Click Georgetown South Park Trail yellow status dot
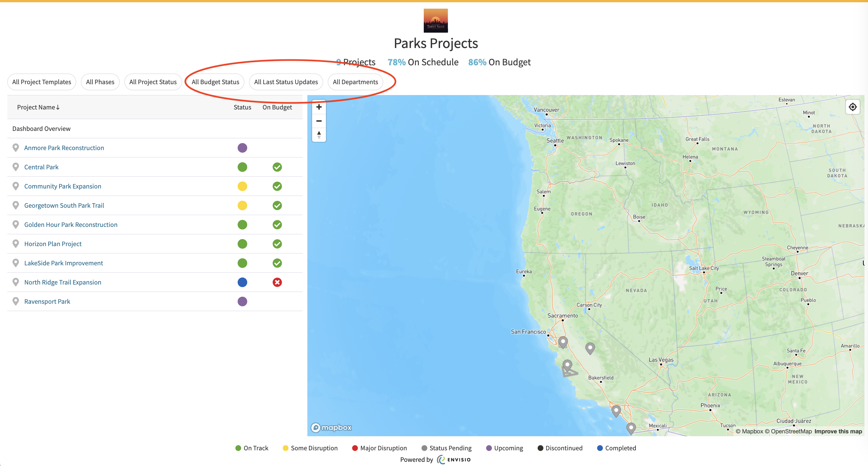868x466 pixels. [x=242, y=205]
